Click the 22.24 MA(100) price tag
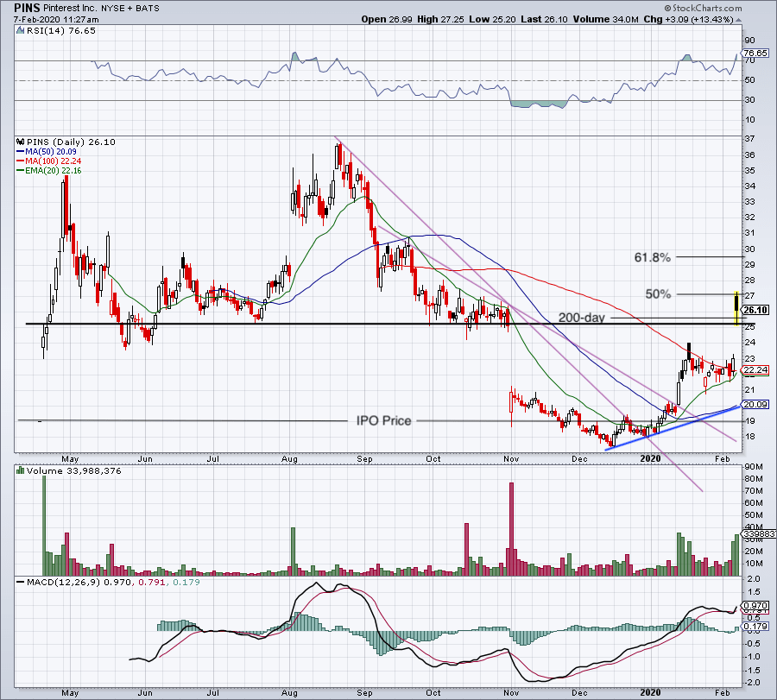 click(x=755, y=369)
